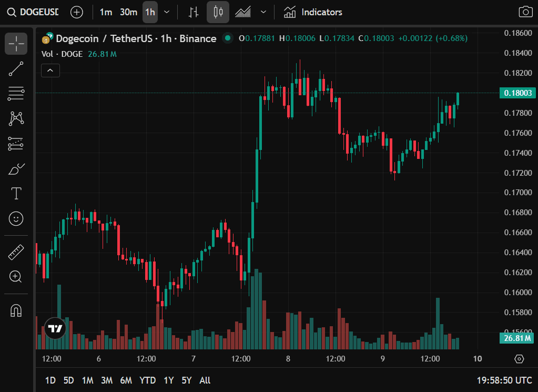The width and height of the screenshot is (538, 392).
Task: Select the 1m timeframe
Action: click(106, 12)
